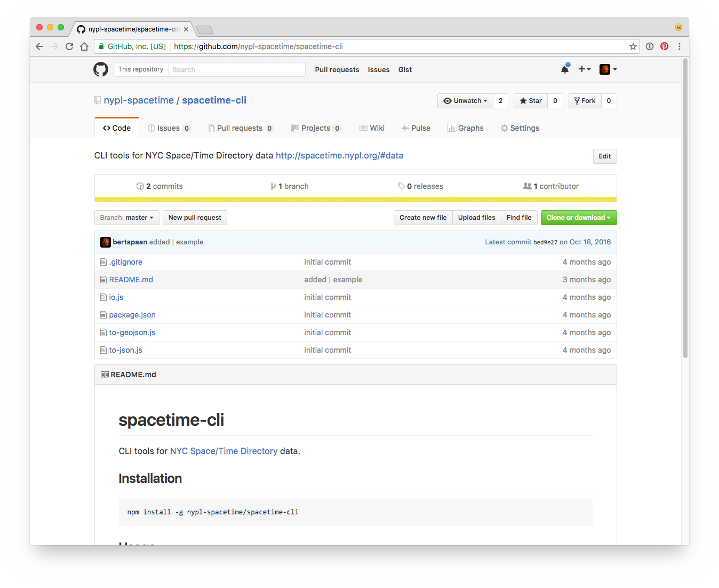
Task: Click the watchers count 2
Action: coord(500,101)
